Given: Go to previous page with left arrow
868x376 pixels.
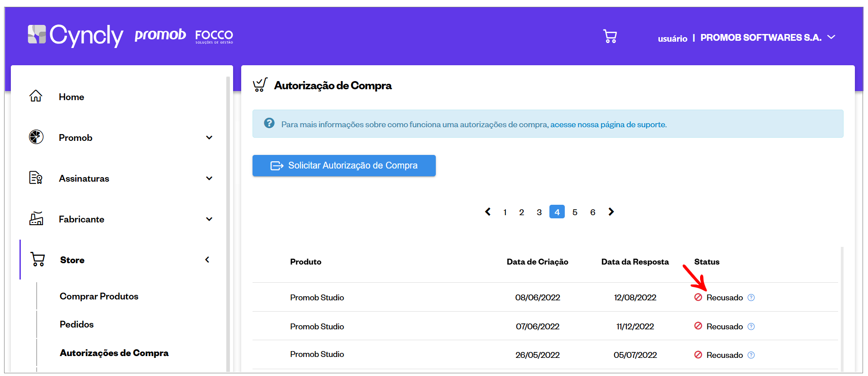Looking at the screenshot, I should click(488, 212).
